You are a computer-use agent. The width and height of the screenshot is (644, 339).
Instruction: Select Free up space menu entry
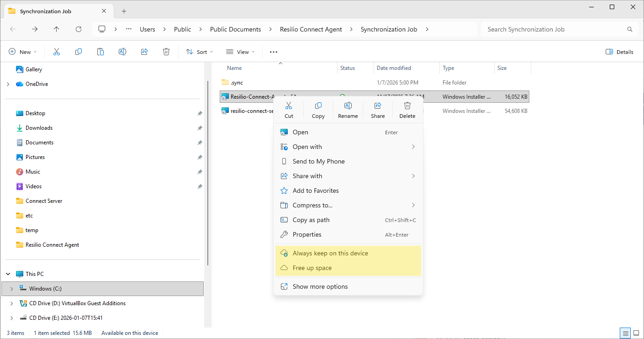click(312, 268)
